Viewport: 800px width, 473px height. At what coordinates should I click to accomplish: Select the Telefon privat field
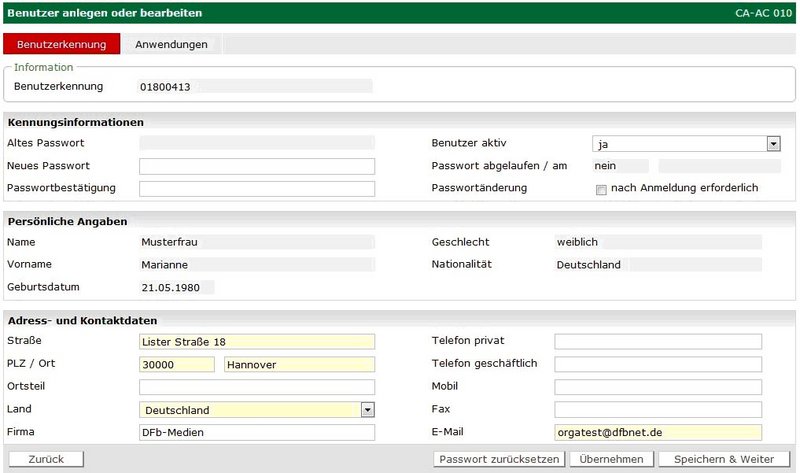[658, 342]
